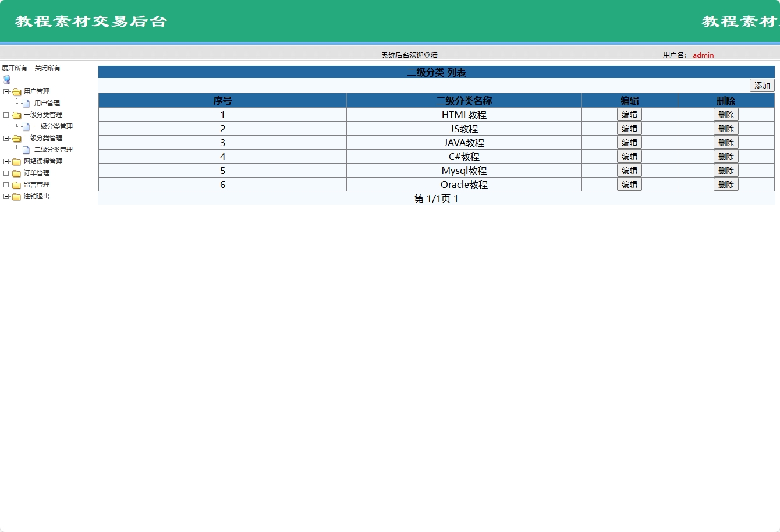Collapse the 一级分类管理 folder with its minus box
Screen dimensions: 780x532
(6, 115)
